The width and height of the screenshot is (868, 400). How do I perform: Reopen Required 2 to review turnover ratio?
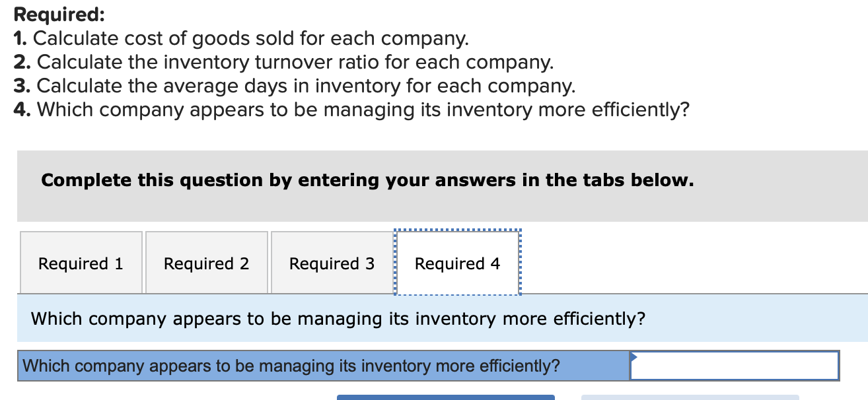click(x=206, y=263)
